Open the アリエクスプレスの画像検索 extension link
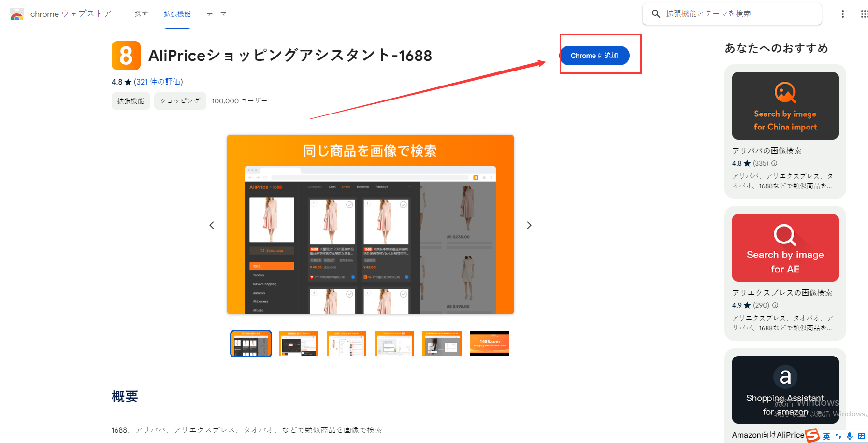This screenshot has height=443, width=868. tap(782, 293)
